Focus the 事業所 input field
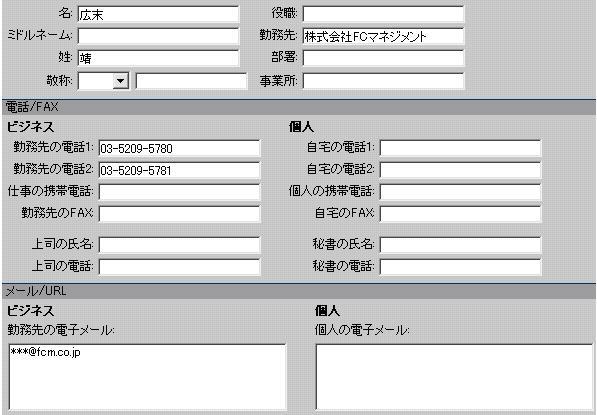This screenshot has height=415, width=597. (x=383, y=81)
